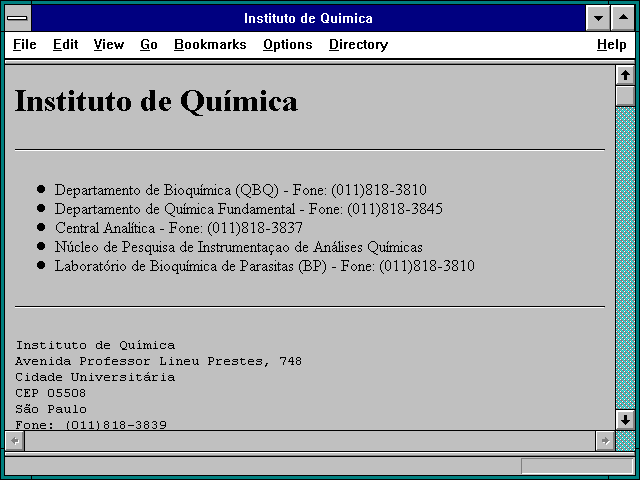Maximize window with up arrow button
This screenshot has width=640, height=480.
623,18
